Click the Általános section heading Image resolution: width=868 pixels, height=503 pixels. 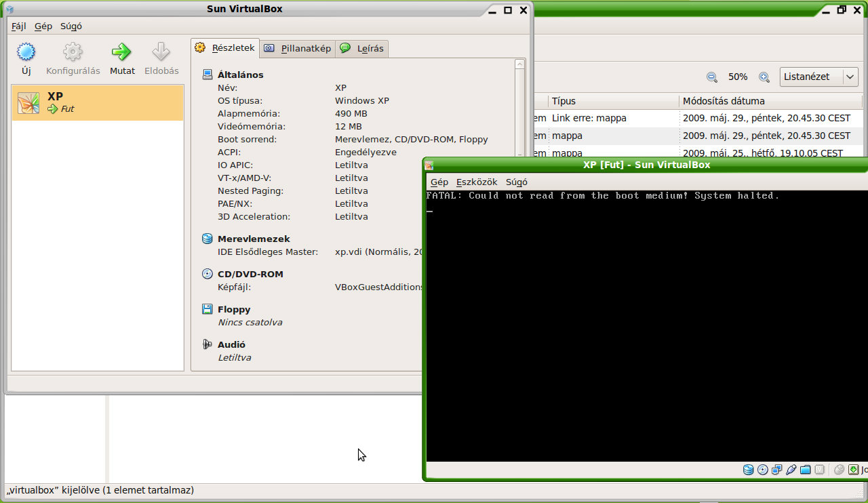pos(240,75)
